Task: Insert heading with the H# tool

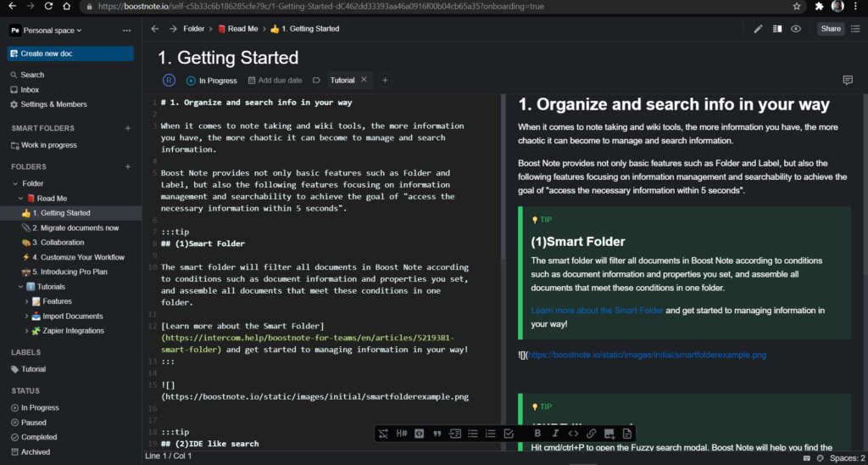Action: point(402,434)
